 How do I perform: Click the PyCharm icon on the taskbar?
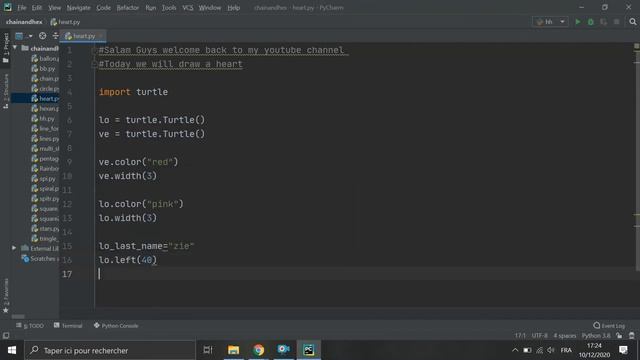(x=309, y=350)
